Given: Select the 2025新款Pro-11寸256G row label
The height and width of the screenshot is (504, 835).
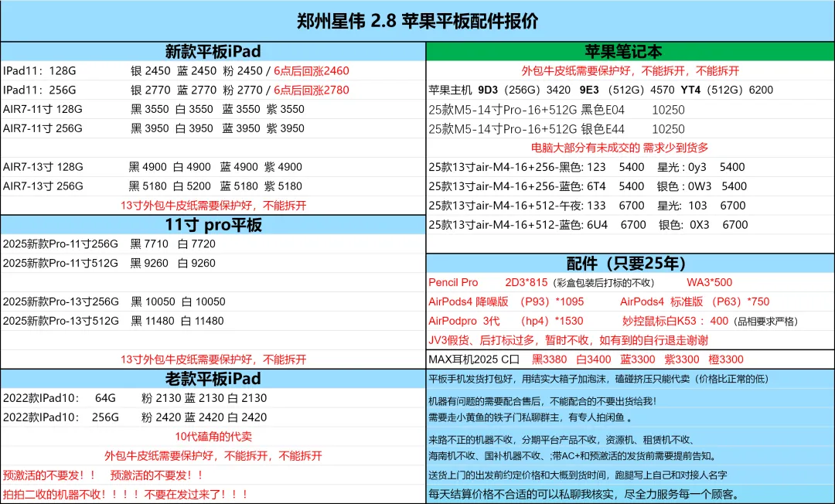Looking at the screenshot, I should [61, 243].
